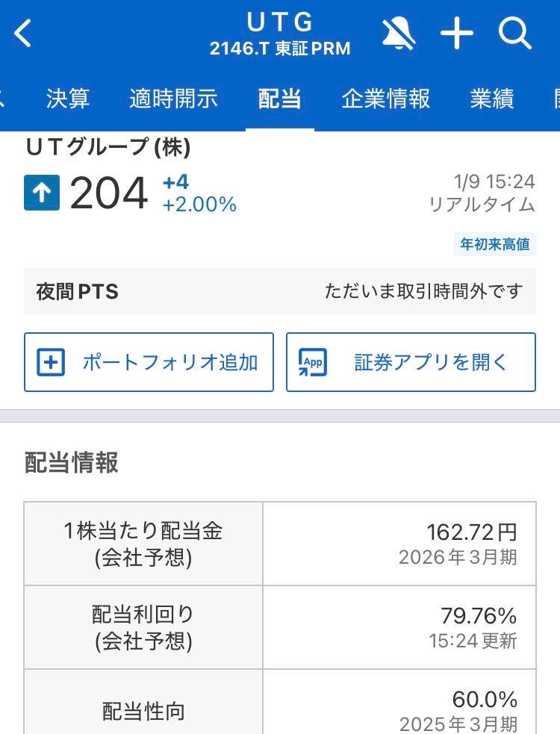The width and height of the screenshot is (560, 734).
Task: Select the 配当利回り table row
Action: pyautogui.click(x=280, y=626)
